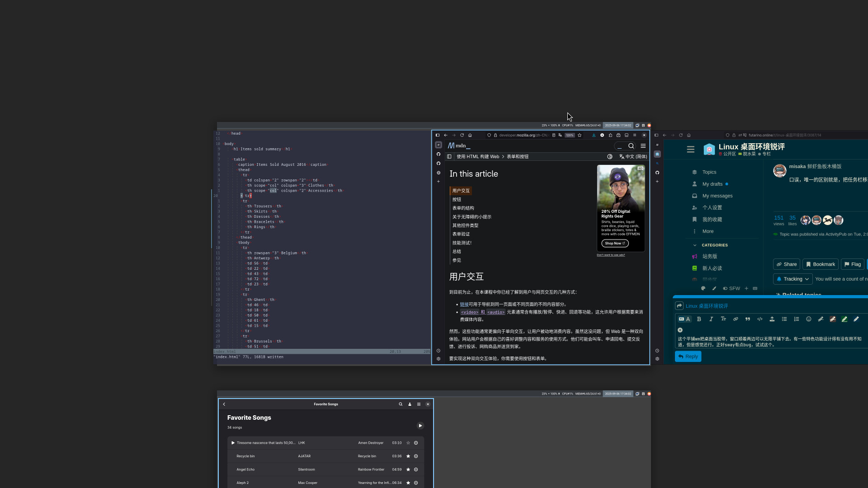The image size is (868, 488).
Task: Unfavorite the Recycle bin song star
Action: 408,456
